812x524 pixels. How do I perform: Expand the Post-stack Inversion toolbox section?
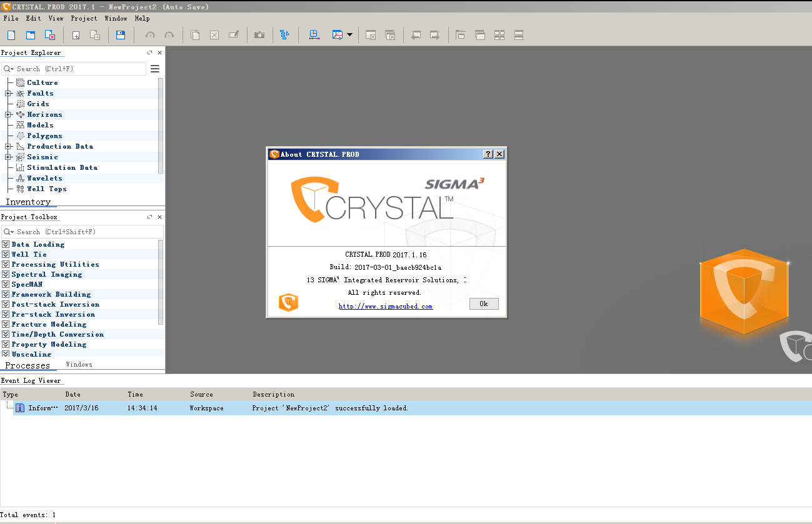6,304
